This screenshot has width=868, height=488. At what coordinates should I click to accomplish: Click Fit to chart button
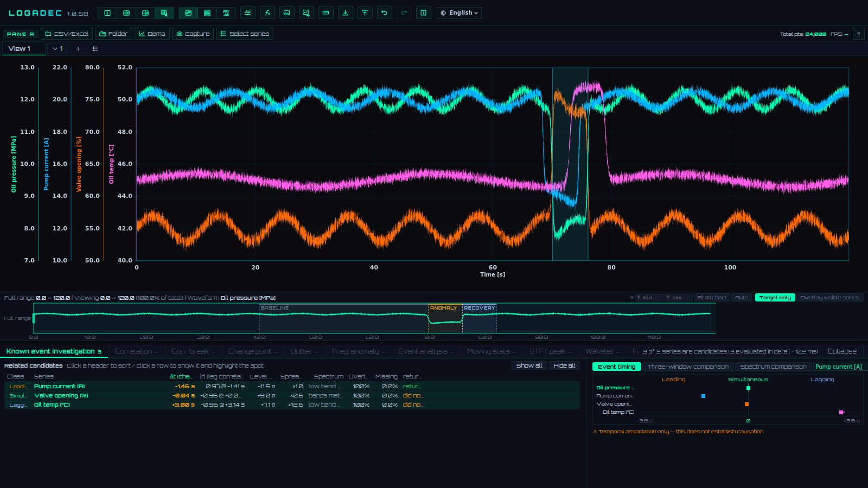712,298
